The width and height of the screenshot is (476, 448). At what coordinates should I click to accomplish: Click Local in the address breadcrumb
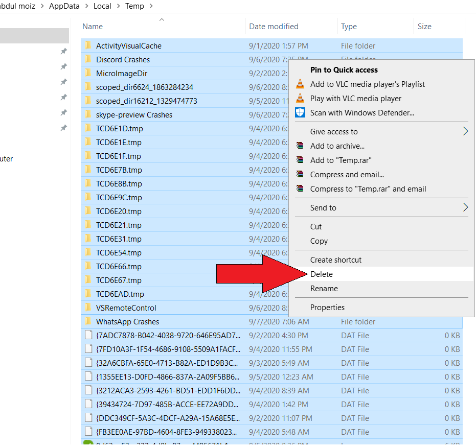tap(102, 6)
